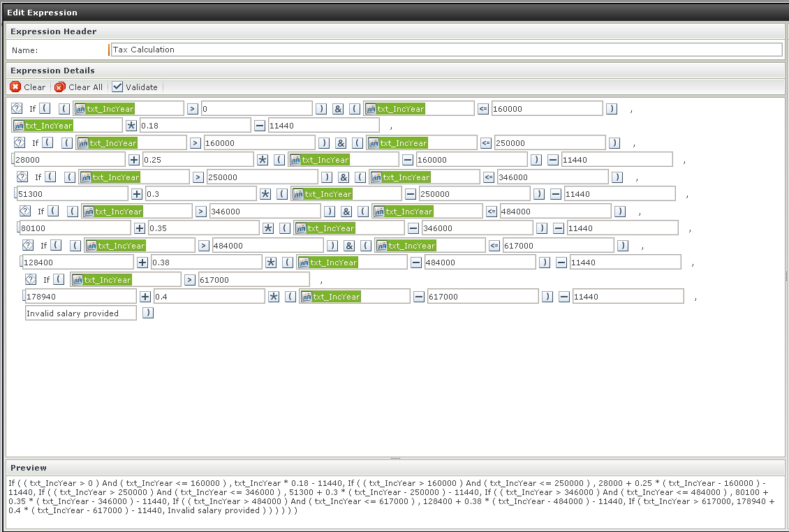Click the Name field containing Tax Calculation
Image resolution: width=789 pixels, height=532 pixels.
pyautogui.click(x=446, y=50)
